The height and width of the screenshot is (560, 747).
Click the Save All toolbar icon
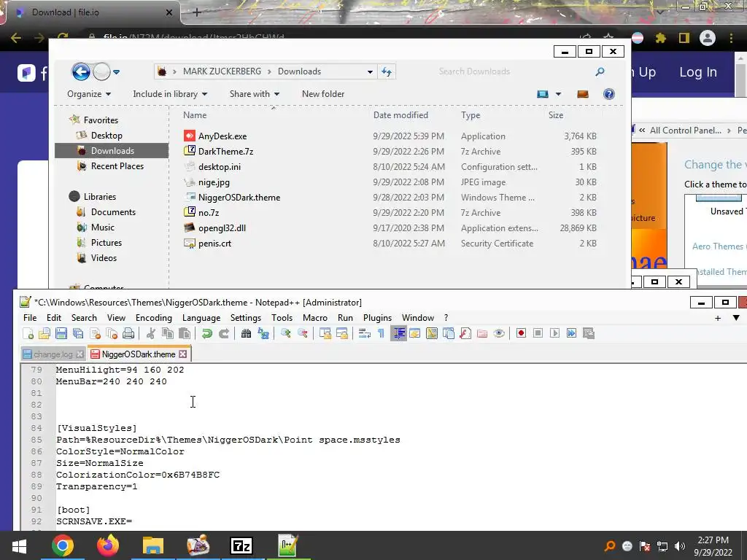(78, 333)
